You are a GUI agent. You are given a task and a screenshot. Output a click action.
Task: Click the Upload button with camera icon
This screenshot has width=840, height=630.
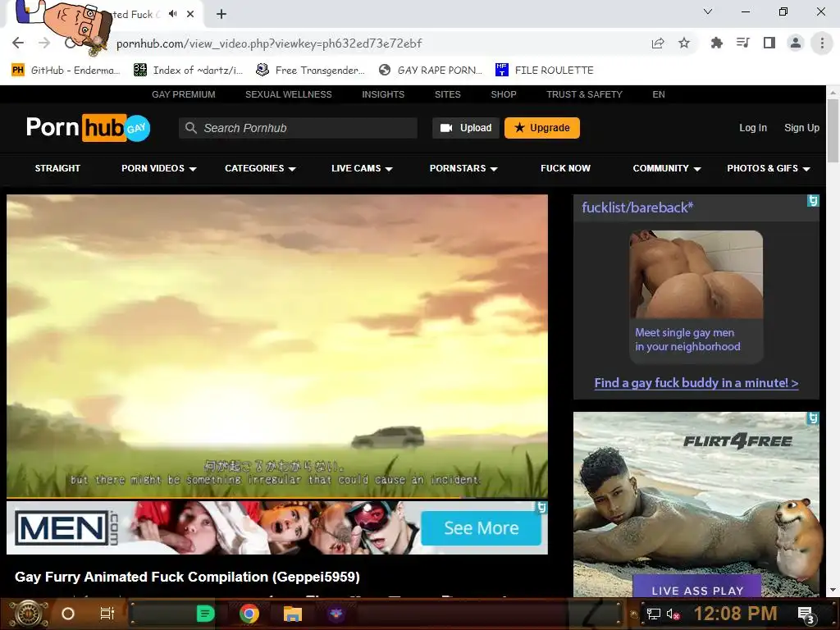(x=466, y=128)
